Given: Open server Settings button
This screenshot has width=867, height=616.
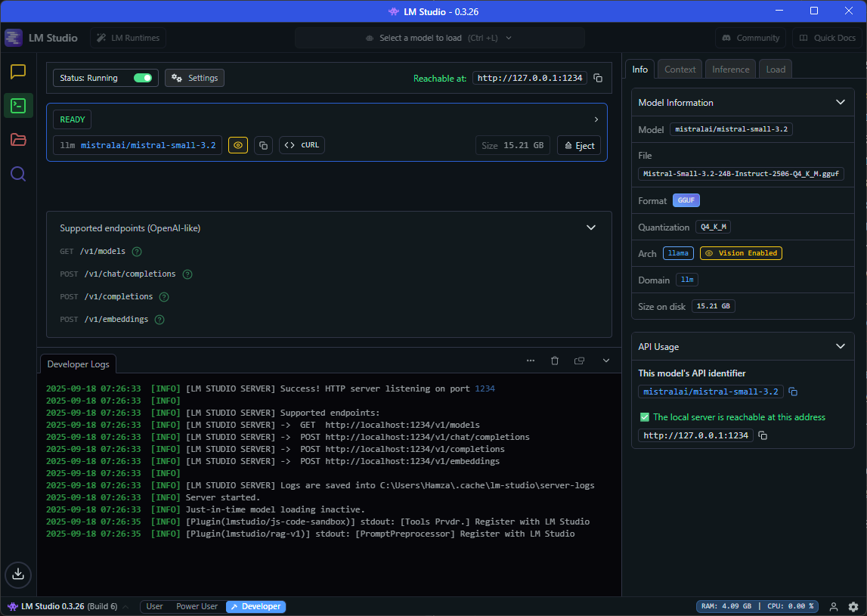Looking at the screenshot, I should (x=195, y=78).
